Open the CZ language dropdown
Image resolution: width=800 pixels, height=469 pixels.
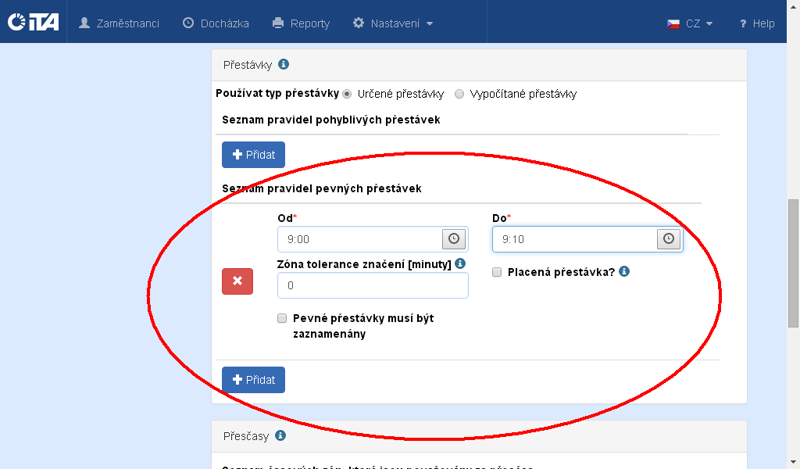pyautogui.click(x=690, y=23)
